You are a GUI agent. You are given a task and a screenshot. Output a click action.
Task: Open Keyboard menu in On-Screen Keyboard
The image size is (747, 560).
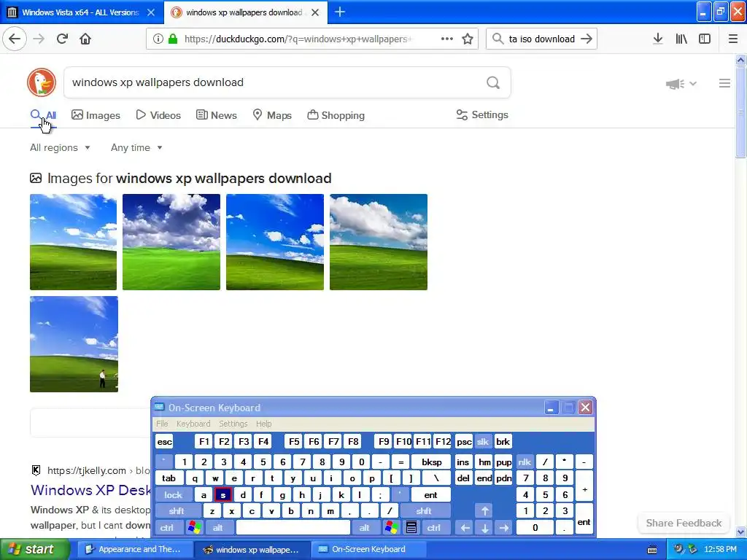[193, 424]
